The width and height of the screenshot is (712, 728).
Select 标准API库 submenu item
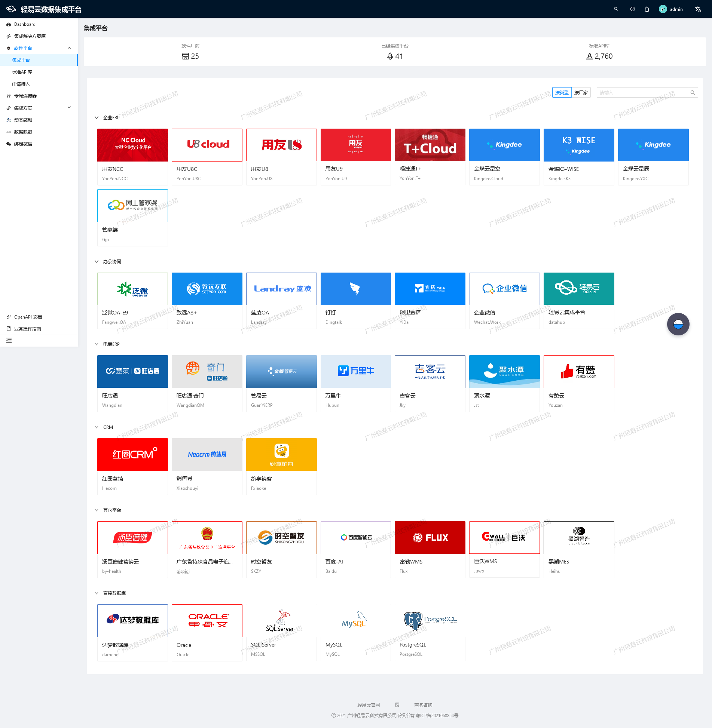point(39,72)
